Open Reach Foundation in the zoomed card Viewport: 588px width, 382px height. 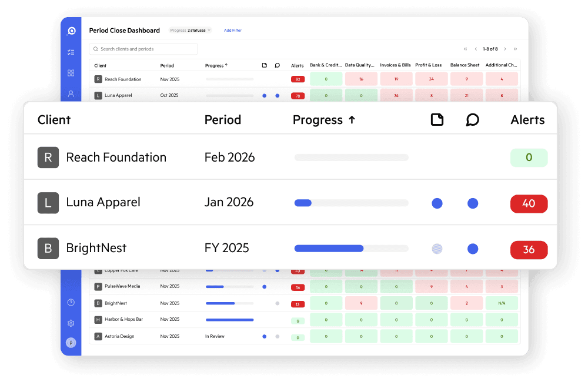pos(116,158)
